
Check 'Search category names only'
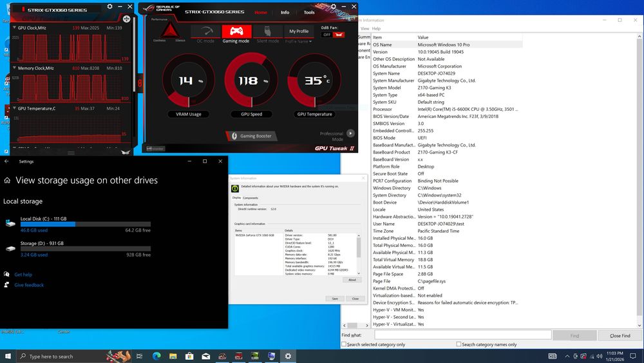[459, 344]
